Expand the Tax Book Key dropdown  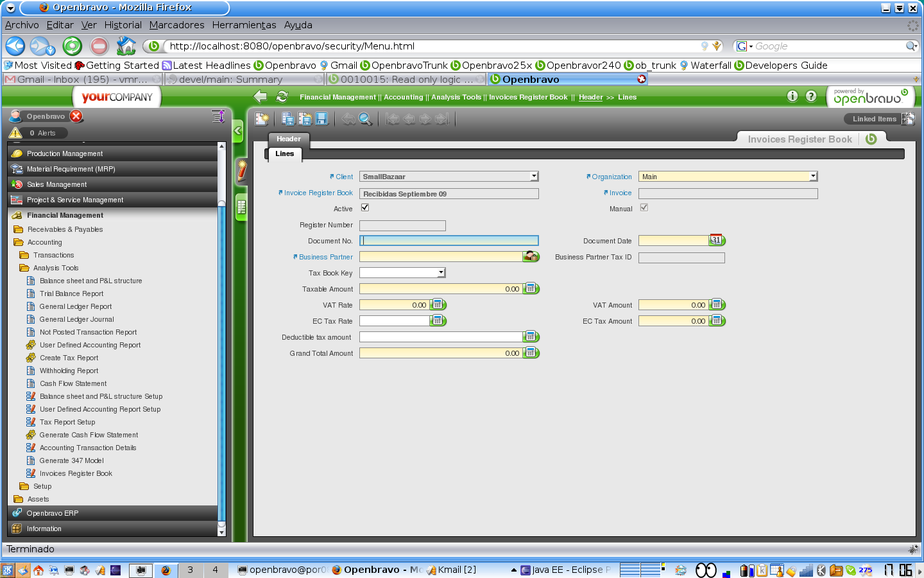click(x=441, y=273)
